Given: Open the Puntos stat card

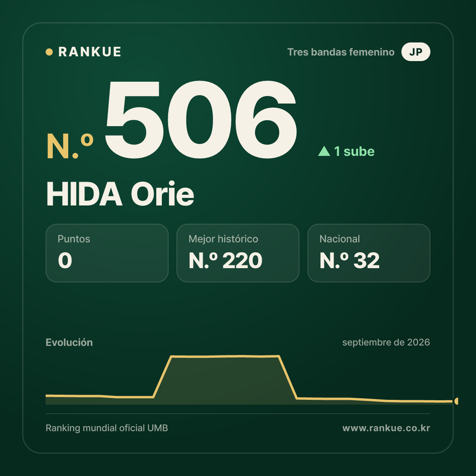Looking at the screenshot, I should (x=107, y=253).
